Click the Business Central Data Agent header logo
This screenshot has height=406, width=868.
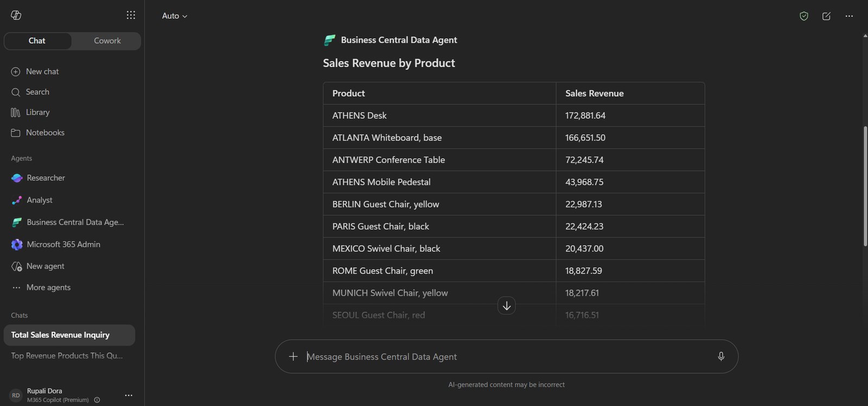(330, 40)
